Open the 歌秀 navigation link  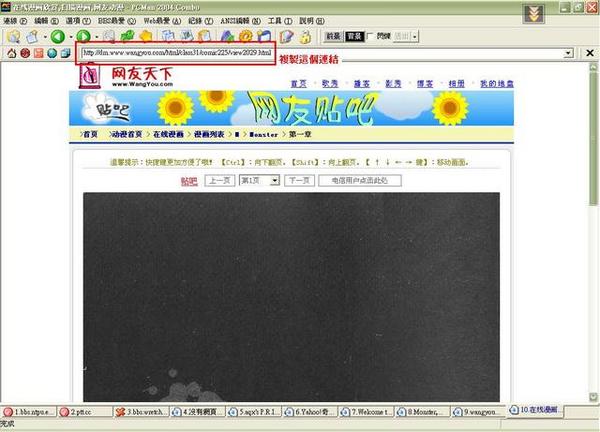330,83
